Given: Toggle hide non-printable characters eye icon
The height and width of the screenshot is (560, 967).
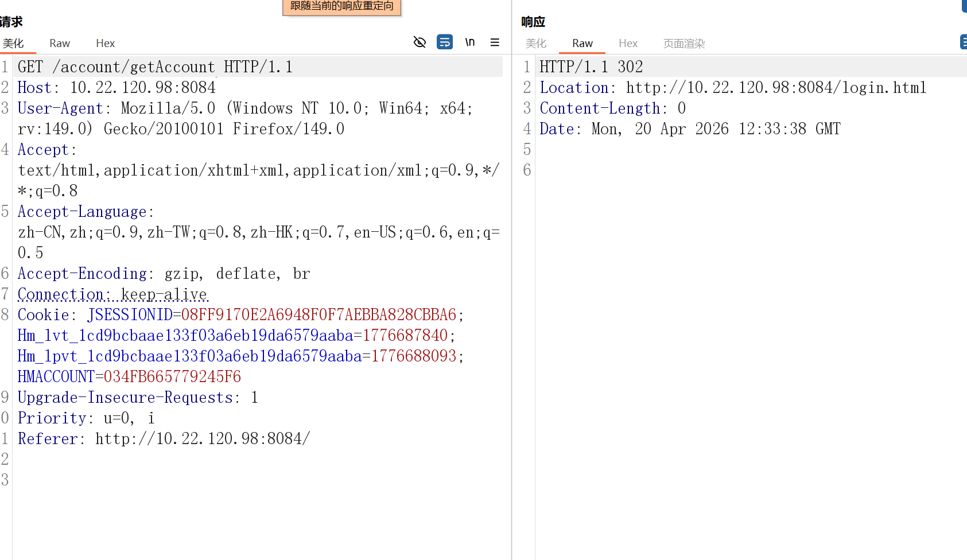Looking at the screenshot, I should 420,42.
